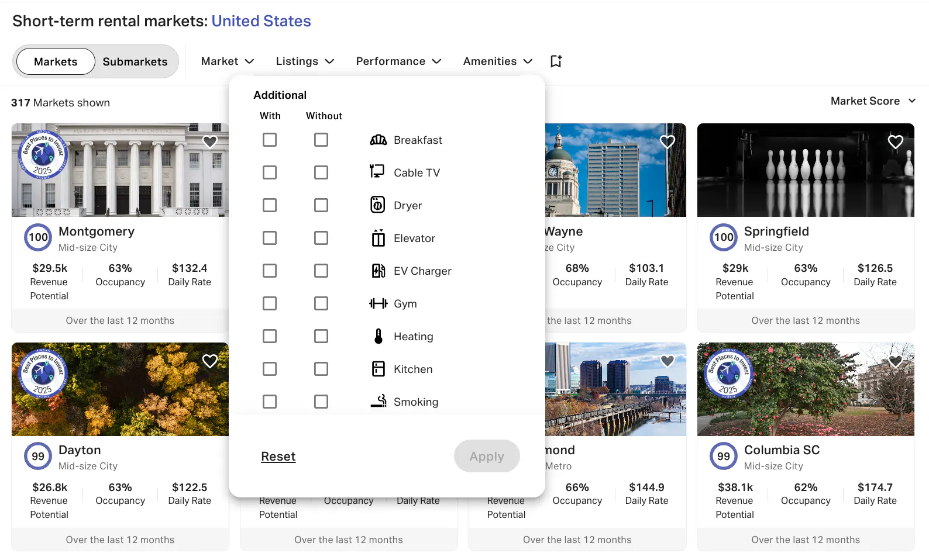Screen dimensions: 929x560
Task: Open Market Score sort dropdown
Action: 873,101
